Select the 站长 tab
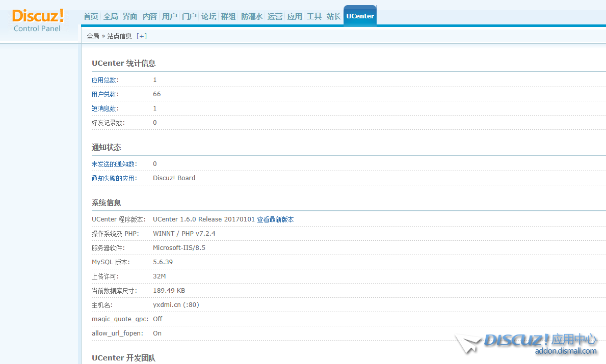 (x=333, y=16)
